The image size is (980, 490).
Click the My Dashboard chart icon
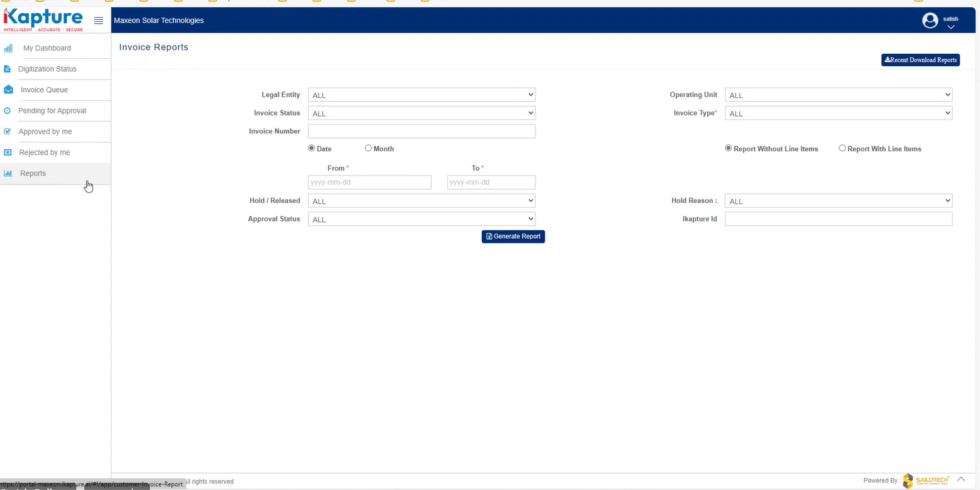tap(8, 48)
